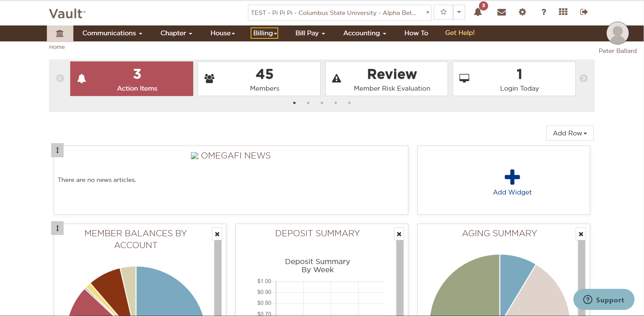Image resolution: width=644 pixels, height=316 pixels.
Task: Close the Aging Summary widget
Action: point(581,234)
